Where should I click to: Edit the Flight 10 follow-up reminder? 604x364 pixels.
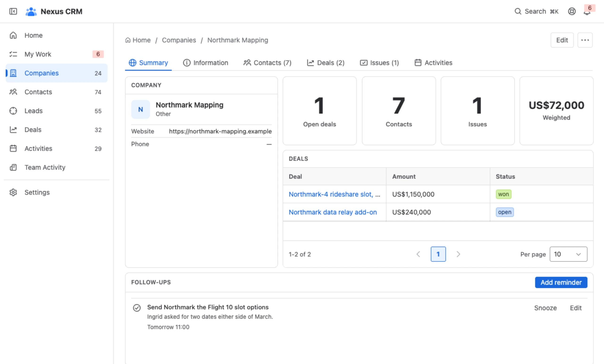pyautogui.click(x=575, y=308)
